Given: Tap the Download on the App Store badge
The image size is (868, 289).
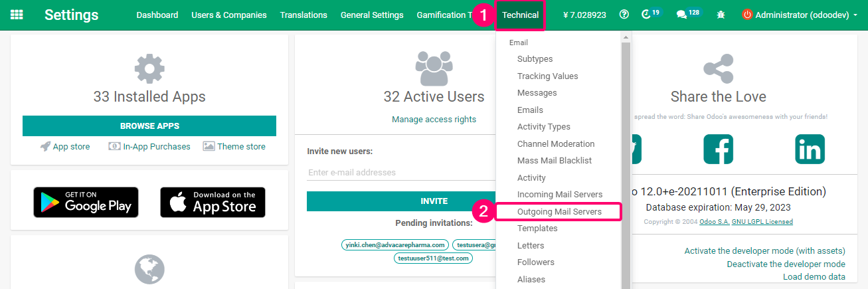Looking at the screenshot, I should point(213,202).
